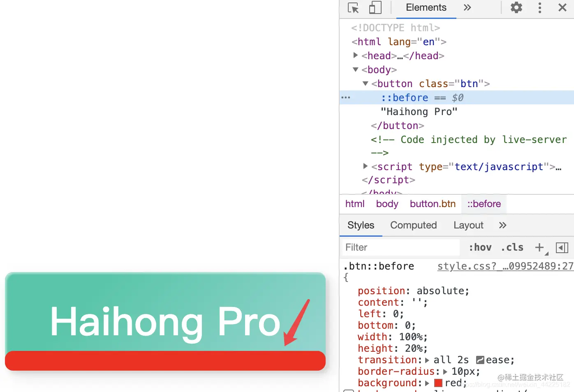The height and width of the screenshot is (392, 574).
Task: Click the .btn::before selector
Action: pyautogui.click(x=379, y=266)
